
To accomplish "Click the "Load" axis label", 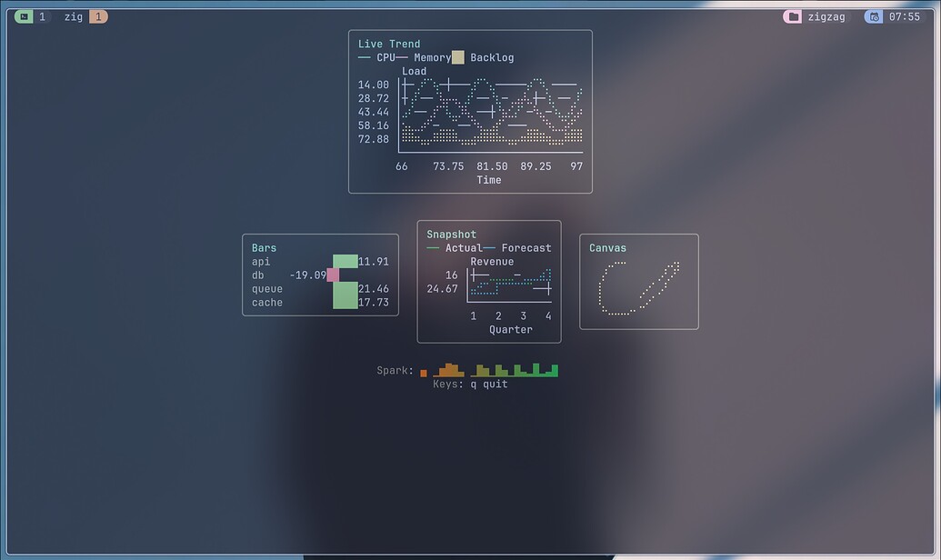I will [414, 71].
